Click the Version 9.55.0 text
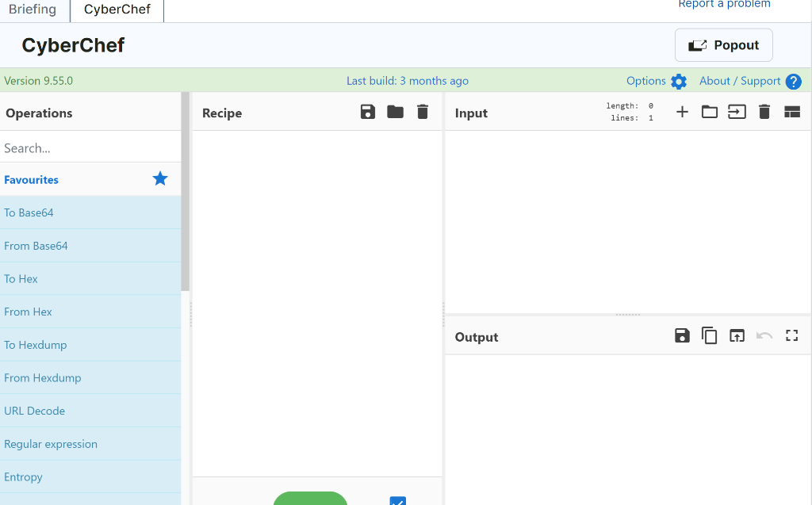Viewport: 812px width, 505px height. click(38, 81)
